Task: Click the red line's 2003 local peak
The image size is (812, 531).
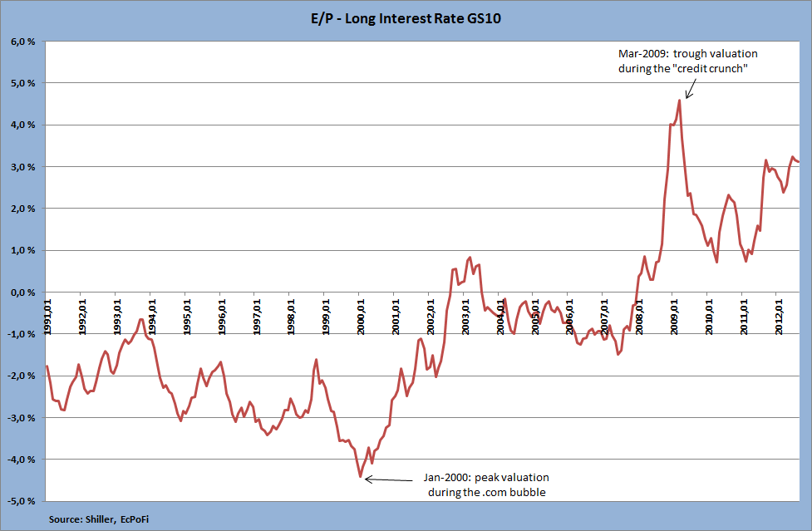Action: (470, 258)
